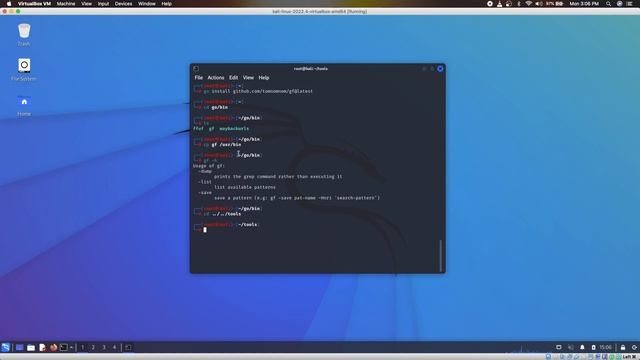Open the Edit menu in terminal
The image size is (640, 360).
pyautogui.click(x=233, y=78)
